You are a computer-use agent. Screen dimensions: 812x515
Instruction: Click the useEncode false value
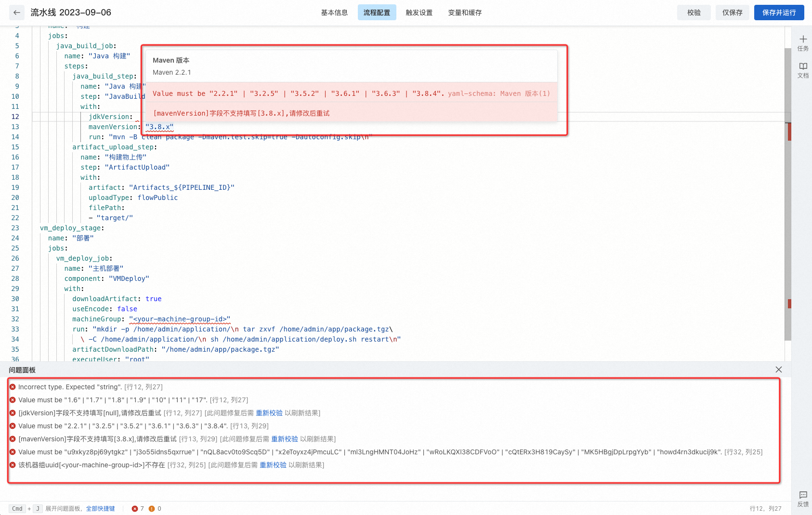127,309
